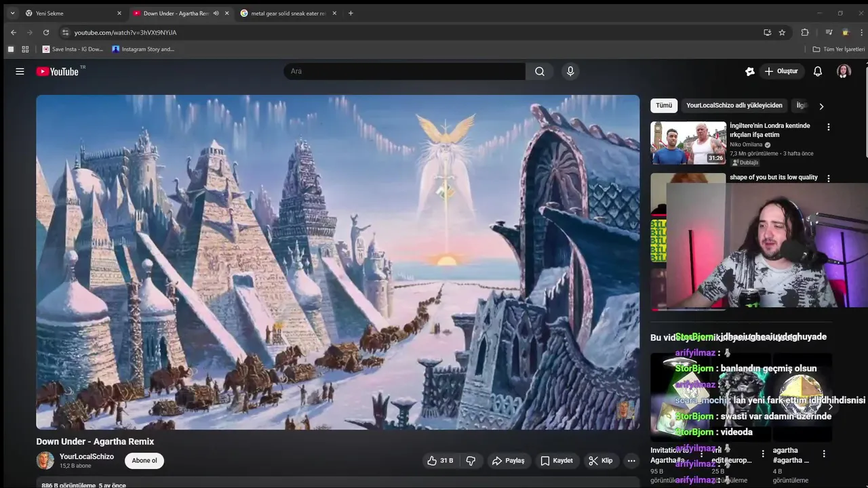868x488 pixels.
Task: Close the Yeni Sekme tab
Action: coord(119,13)
